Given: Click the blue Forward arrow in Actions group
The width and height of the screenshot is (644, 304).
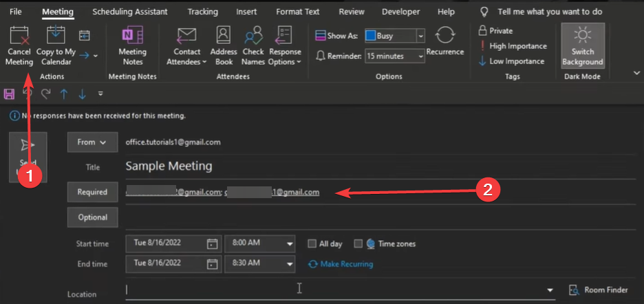Looking at the screenshot, I should pos(84,56).
